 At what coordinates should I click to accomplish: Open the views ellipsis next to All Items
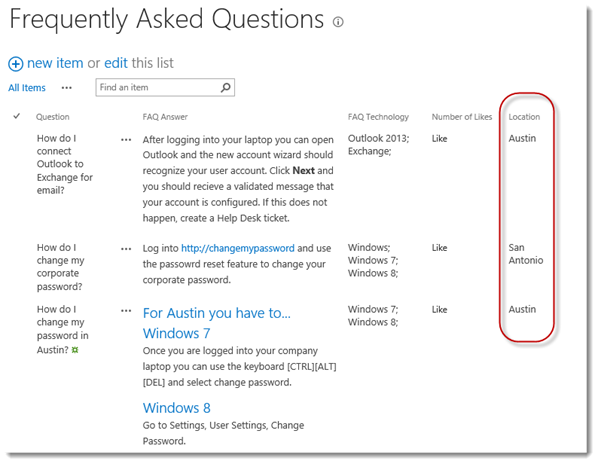pos(67,88)
